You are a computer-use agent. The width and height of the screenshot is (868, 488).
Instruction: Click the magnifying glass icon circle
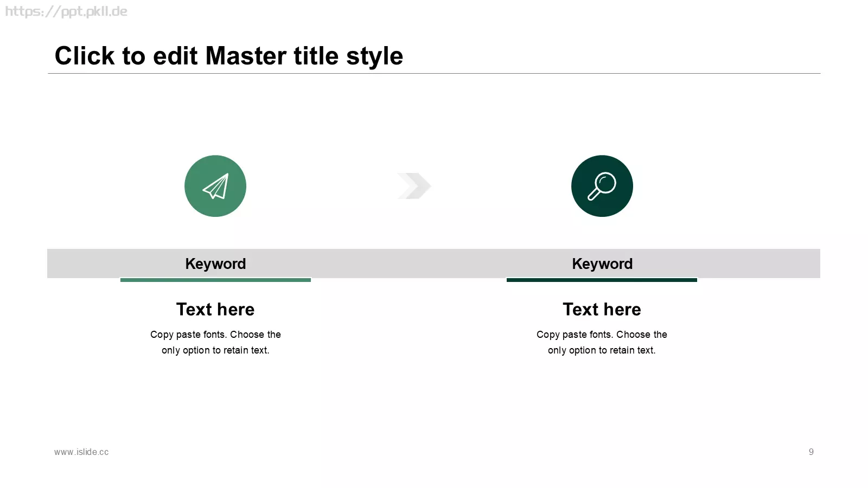click(x=602, y=186)
